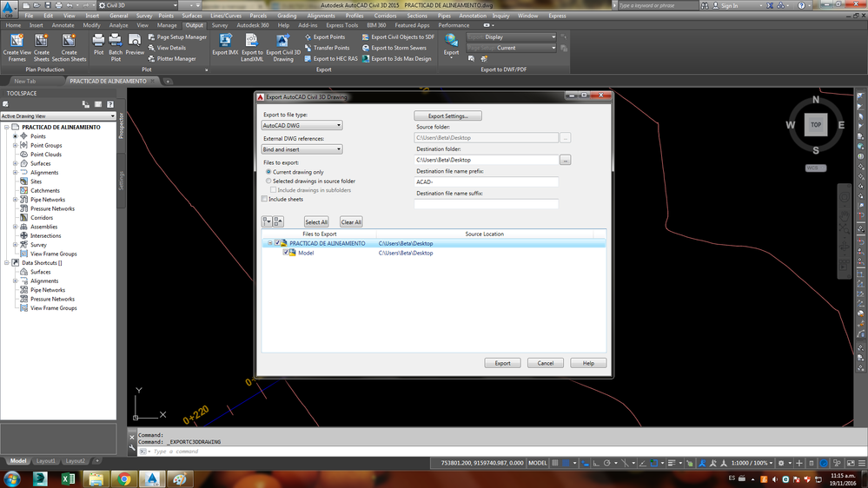Open the Home ribbon tab

click(13, 25)
